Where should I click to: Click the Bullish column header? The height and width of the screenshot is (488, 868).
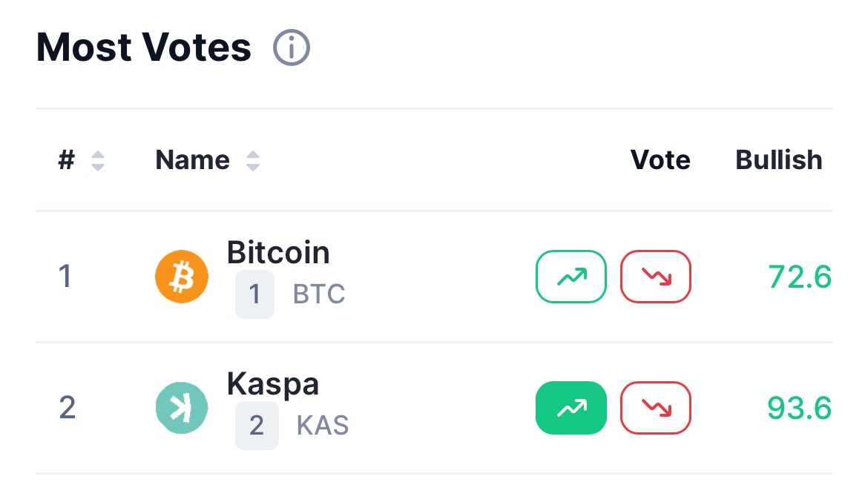[778, 160]
